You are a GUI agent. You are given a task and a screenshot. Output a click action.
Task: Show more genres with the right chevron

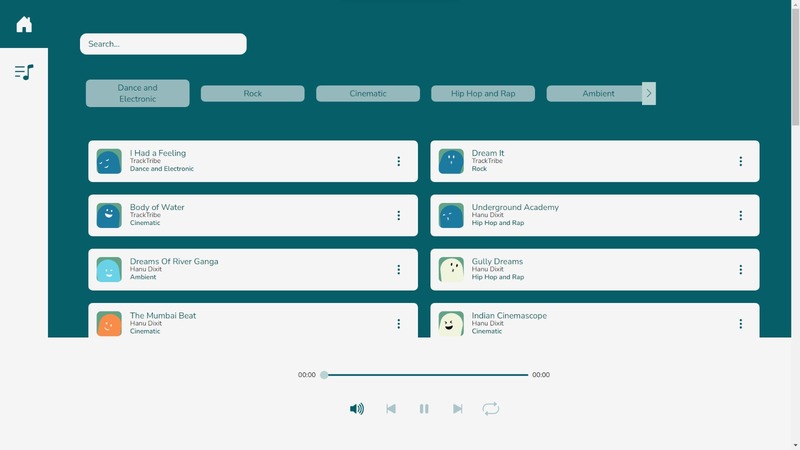point(648,93)
